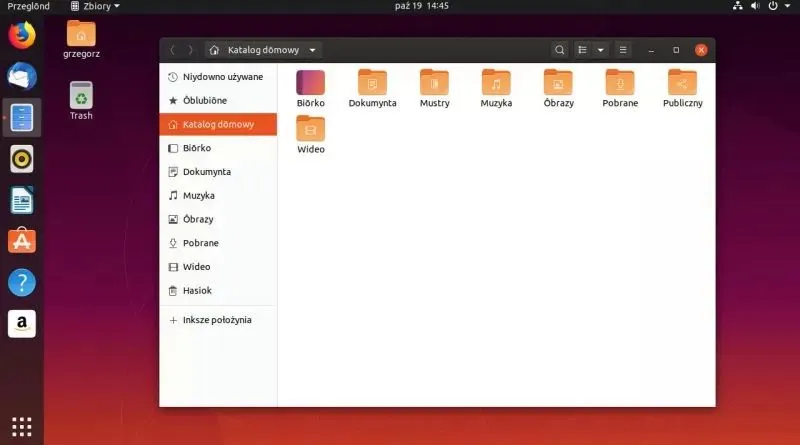The height and width of the screenshot is (445, 800).
Task: Open Firefox from the dock
Action: [22, 35]
